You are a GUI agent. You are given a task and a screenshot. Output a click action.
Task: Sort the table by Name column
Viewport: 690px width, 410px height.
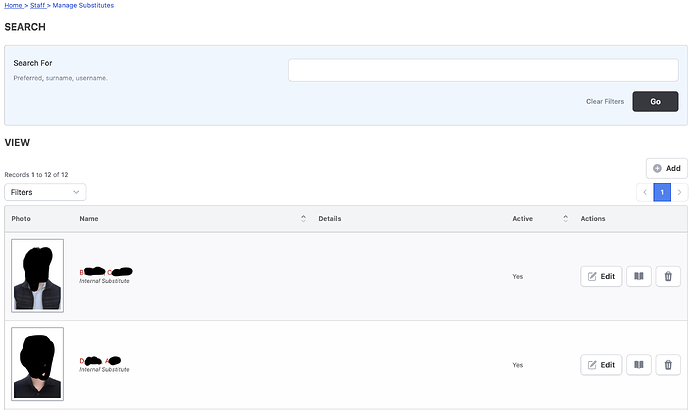click(x=303, y=219)
